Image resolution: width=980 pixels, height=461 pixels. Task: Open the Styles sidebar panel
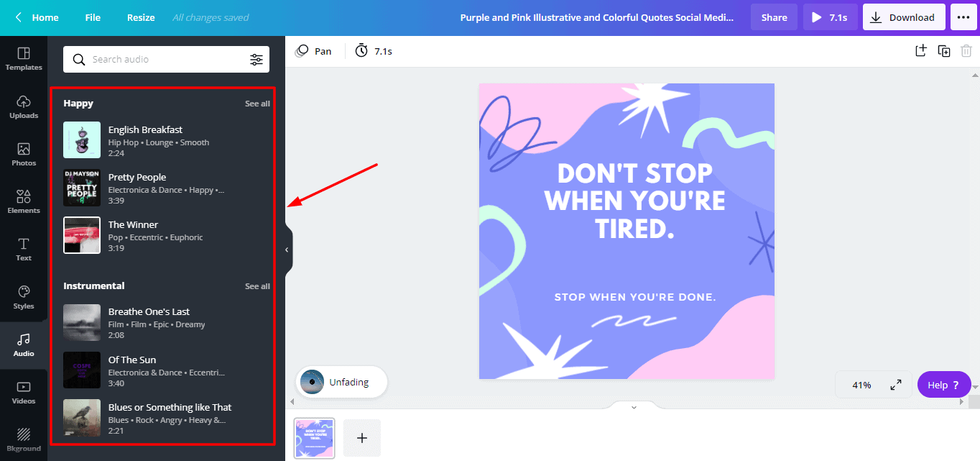[24, 297]
